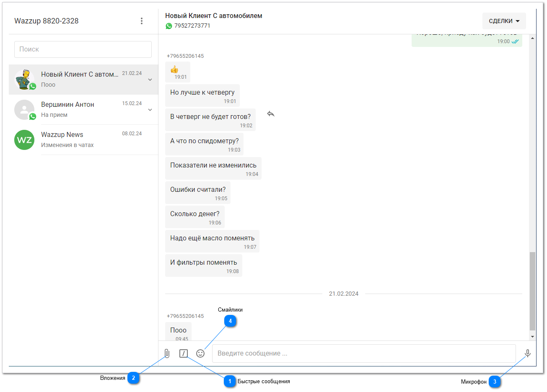Image resolution: width=547 pixels, height=392 pixels.
Task: Click message 'И фильтры поменять'
Action: [204, 266]
